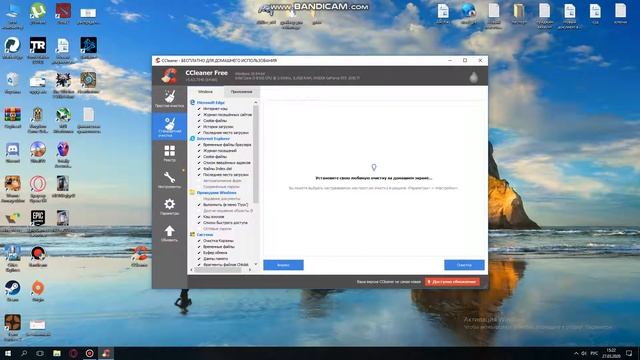Enable Недавние документы checkbox

click(199, 199)
